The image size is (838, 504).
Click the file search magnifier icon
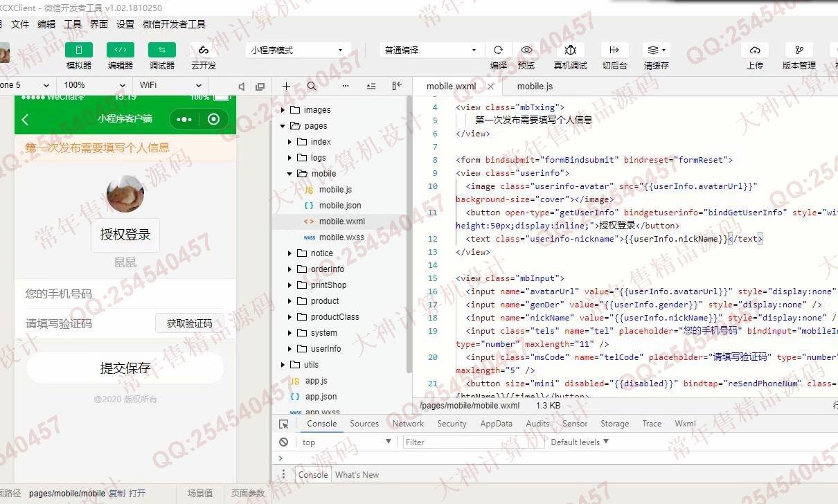(312, 86)
